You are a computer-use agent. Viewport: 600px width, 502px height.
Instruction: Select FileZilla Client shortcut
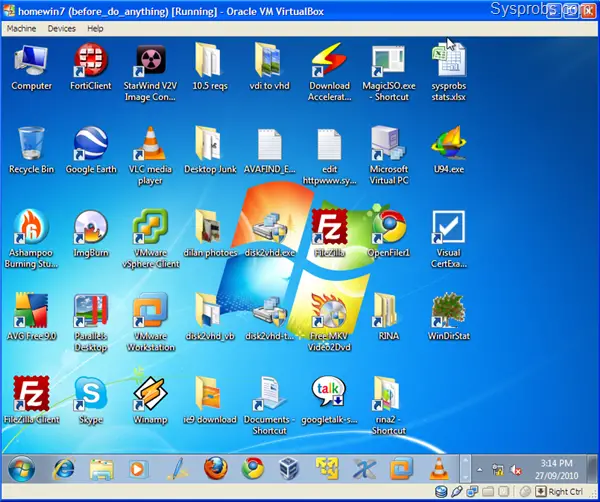point(31,401)
